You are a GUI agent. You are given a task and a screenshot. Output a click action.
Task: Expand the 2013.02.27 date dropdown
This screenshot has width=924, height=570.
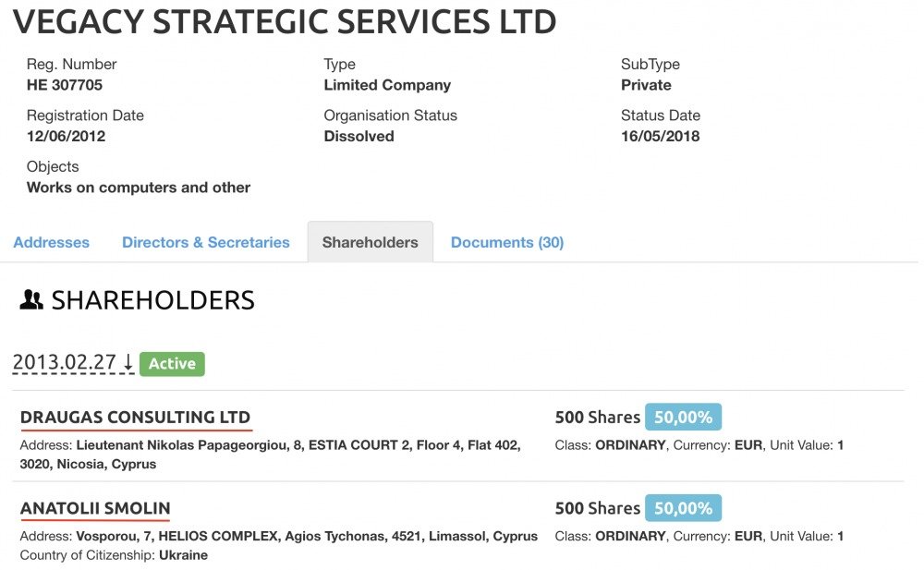click(65, 362)
